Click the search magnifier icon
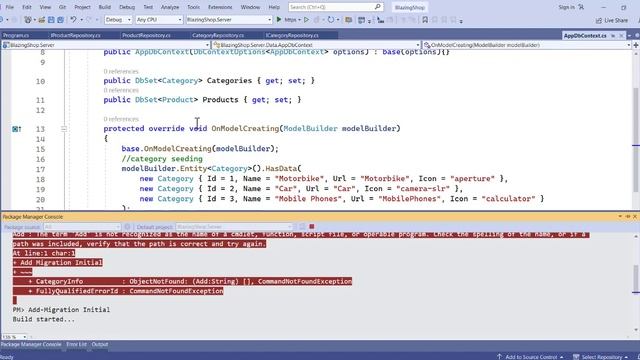The height and width of the screenshot is (360, 640). (x=378, y=7)
